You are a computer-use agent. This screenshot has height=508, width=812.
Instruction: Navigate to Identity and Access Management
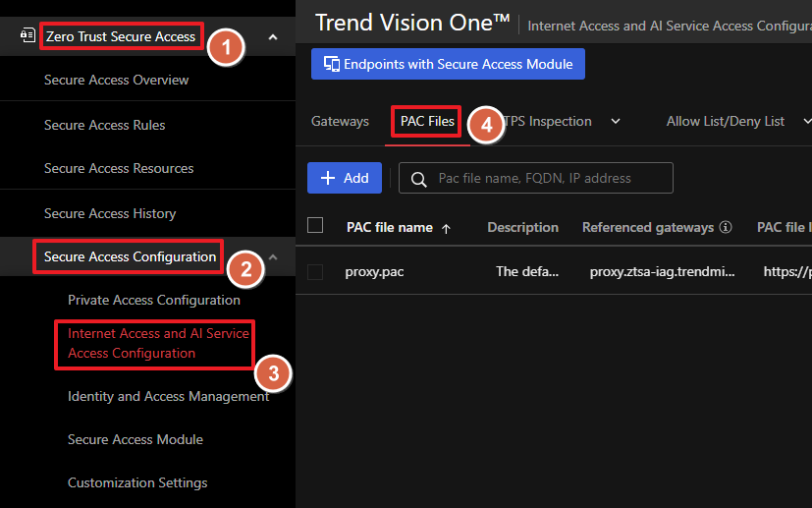[x=168, y=396]
